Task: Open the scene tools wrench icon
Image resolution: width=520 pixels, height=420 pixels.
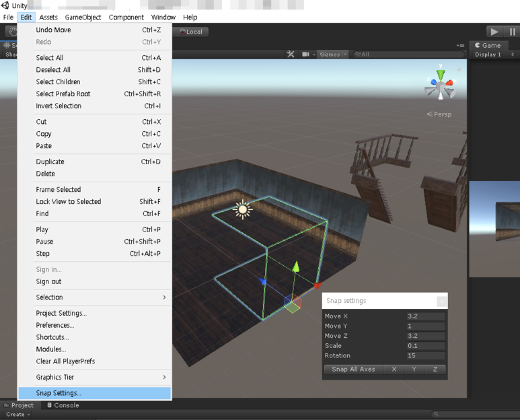Action: pos(291,54)
